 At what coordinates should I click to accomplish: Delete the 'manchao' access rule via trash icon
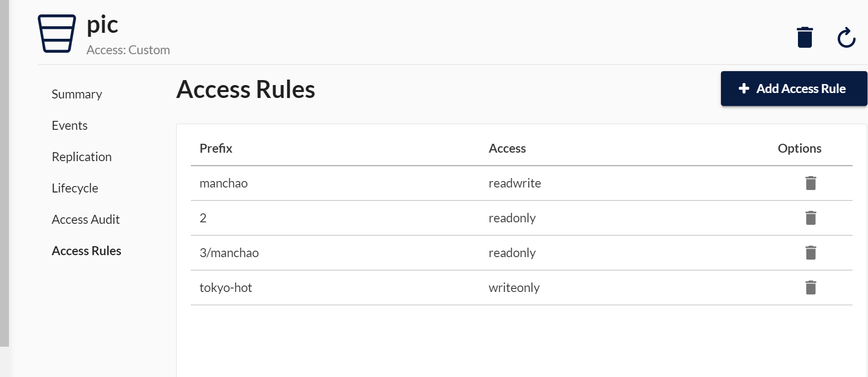(x=810, y=183)
